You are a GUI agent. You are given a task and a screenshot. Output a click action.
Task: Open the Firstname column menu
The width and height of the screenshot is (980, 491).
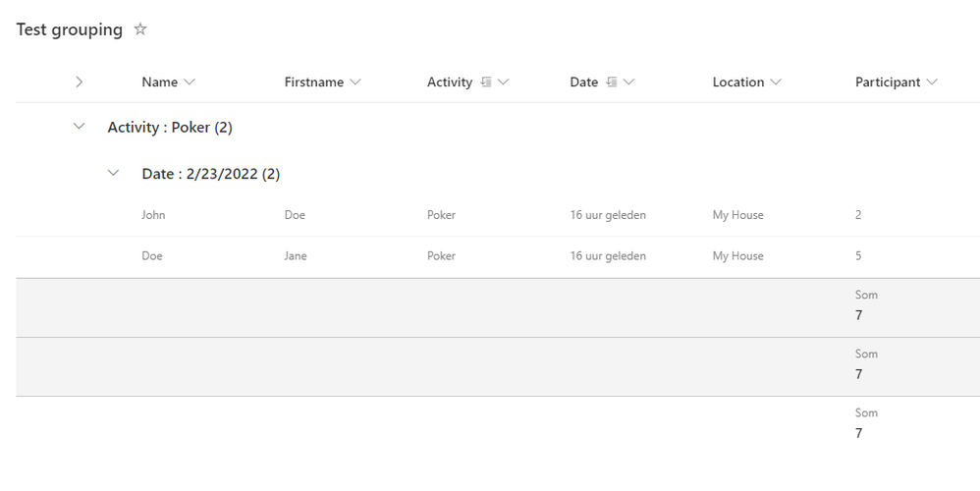355,82
